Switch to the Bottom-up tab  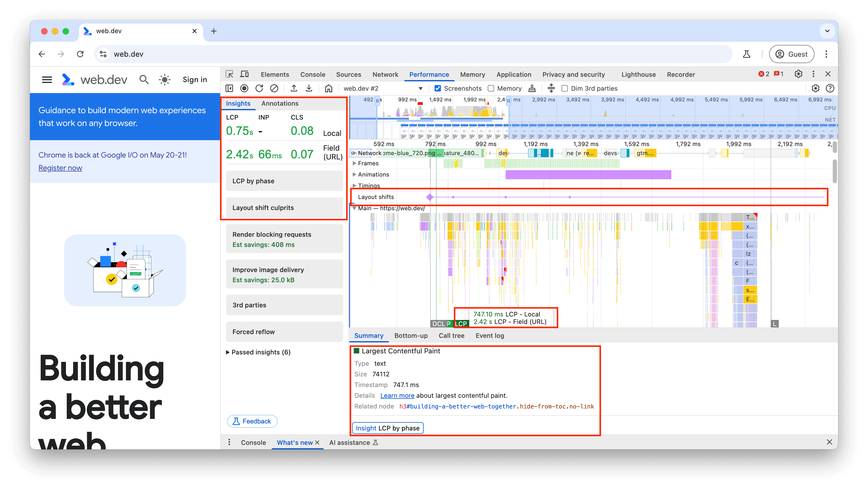[x=411, y=335]
